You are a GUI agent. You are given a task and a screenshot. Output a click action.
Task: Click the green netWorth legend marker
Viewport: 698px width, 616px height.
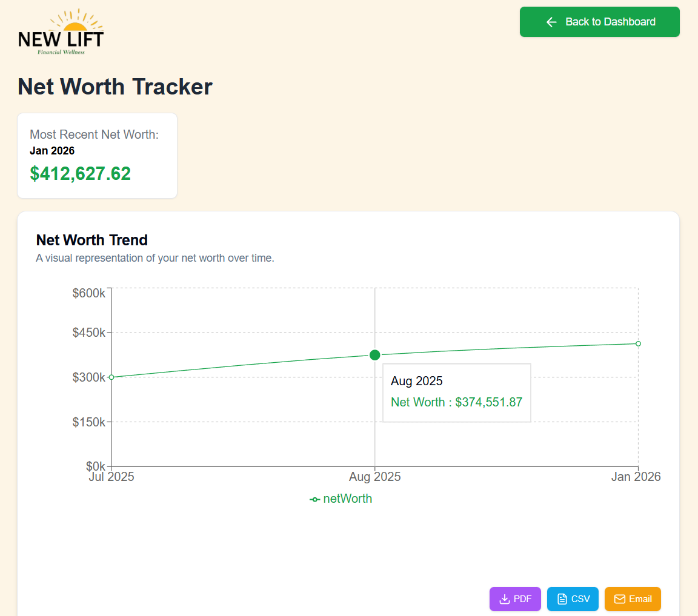click(x=314, y=498)
